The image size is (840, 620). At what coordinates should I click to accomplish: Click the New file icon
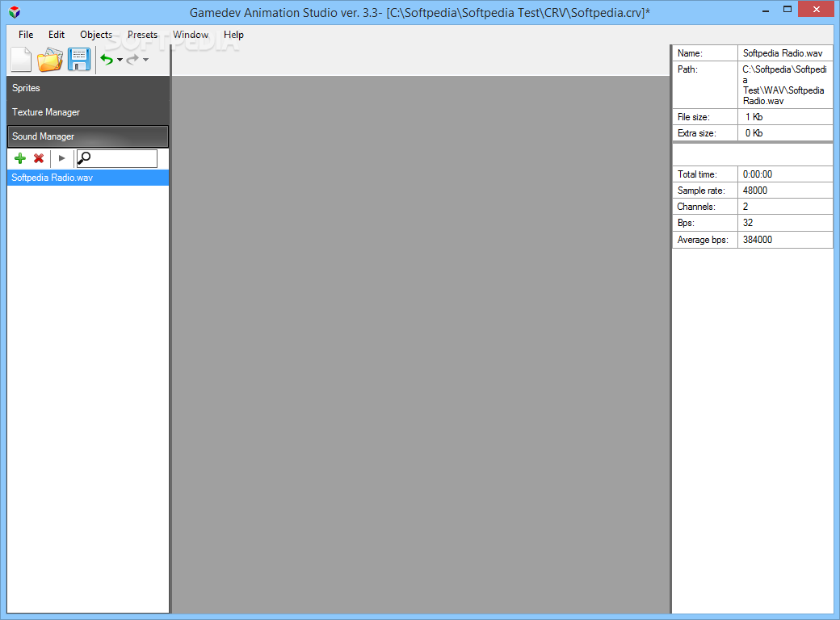click(x=22, y=60)
